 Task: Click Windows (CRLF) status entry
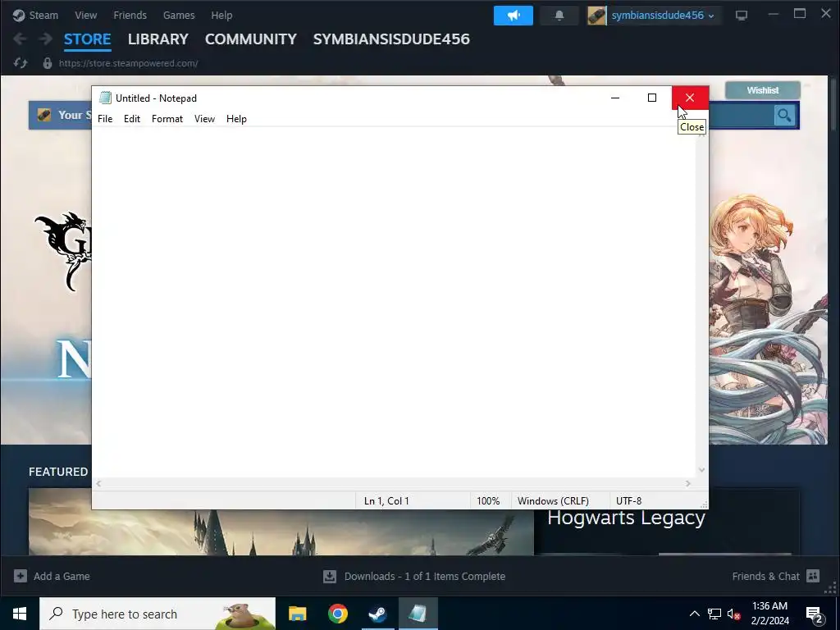553,501
